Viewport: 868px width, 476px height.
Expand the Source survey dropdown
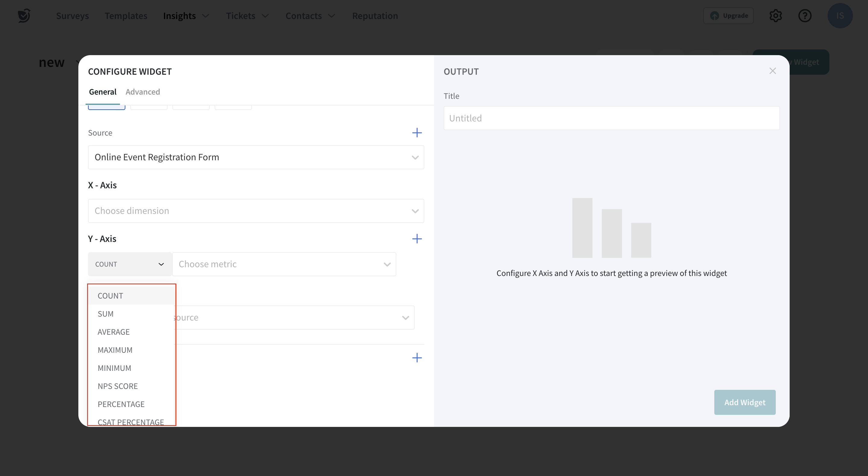click(256, 157)
